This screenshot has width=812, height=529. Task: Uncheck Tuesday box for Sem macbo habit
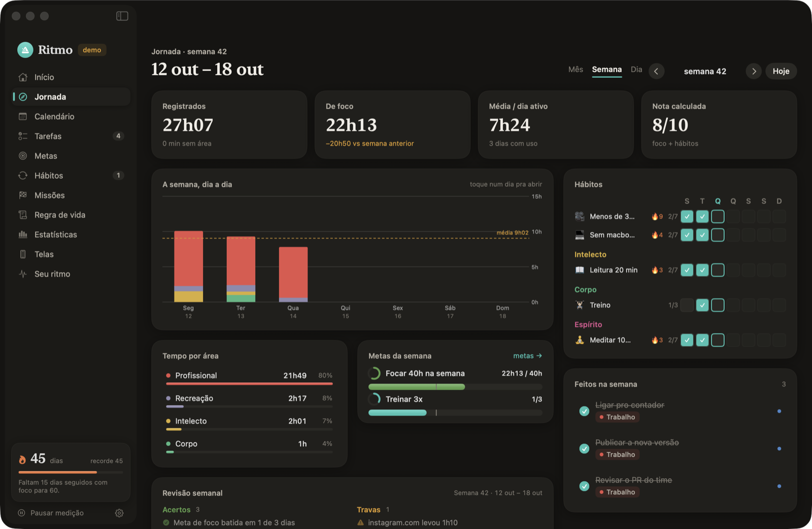coord(702,235)
